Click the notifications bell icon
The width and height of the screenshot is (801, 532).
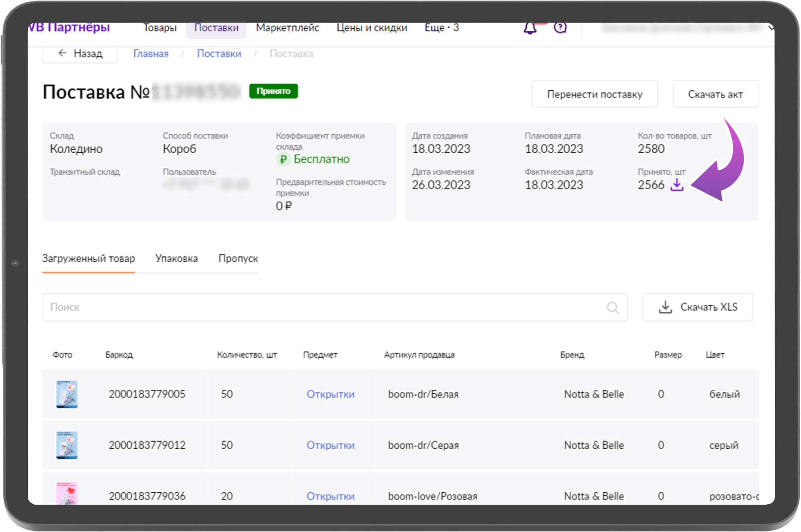(530, 29)
